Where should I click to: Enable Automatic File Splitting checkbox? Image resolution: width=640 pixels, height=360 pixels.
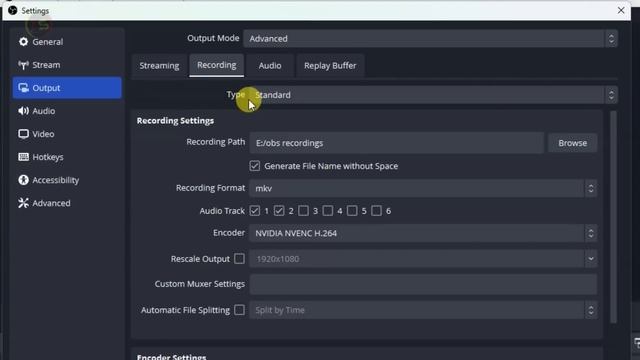(x=240, y=310)
